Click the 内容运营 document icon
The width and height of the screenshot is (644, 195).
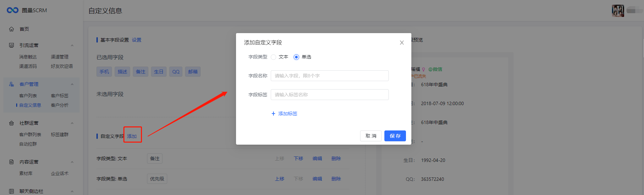click(x=11, y=162)
